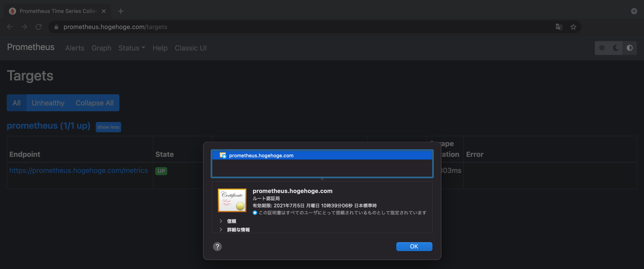The width and height of the screenshot is (644, 269).
Task: Click the 有効期限 expiry date line
Action: [314, 206]
